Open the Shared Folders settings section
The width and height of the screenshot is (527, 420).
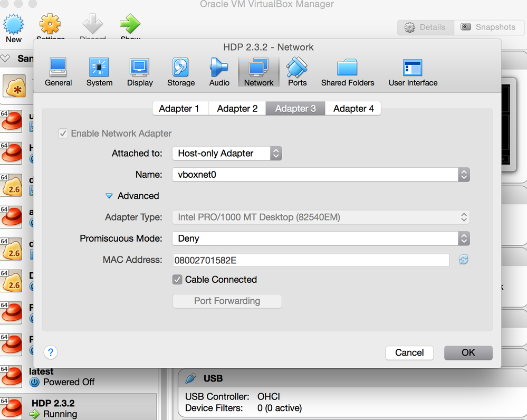pos(348,72)
